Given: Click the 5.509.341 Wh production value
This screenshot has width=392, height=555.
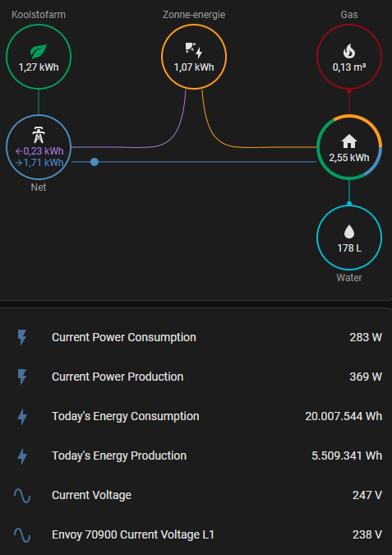Looking at the screenshot, I should [x=347, y=456].
